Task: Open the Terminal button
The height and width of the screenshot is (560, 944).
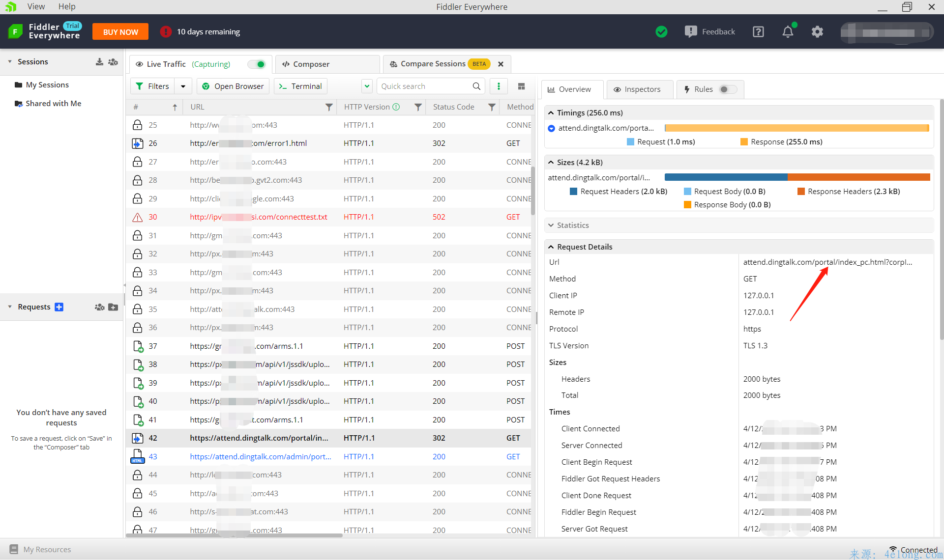Action: click(x=300, y=86)
